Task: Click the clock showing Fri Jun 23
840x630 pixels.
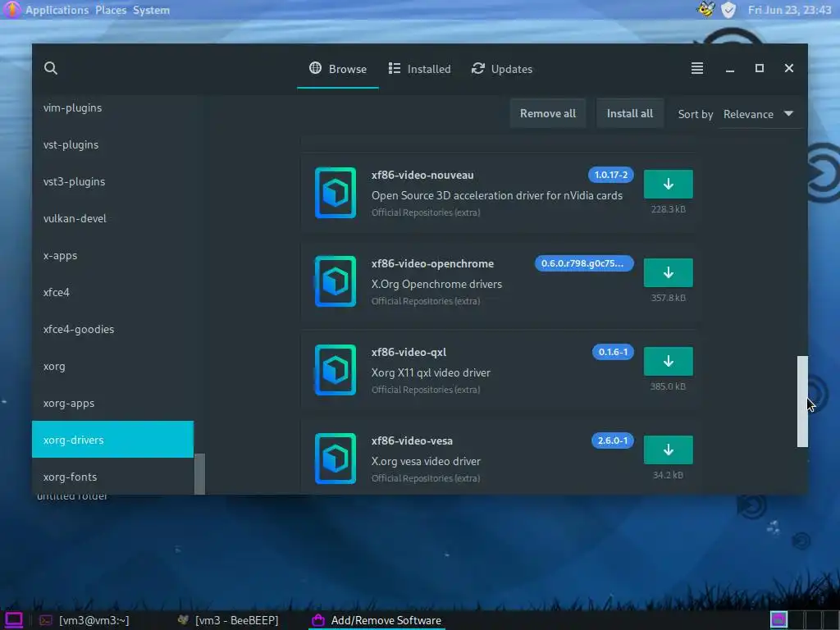Action: coord(789,10)
